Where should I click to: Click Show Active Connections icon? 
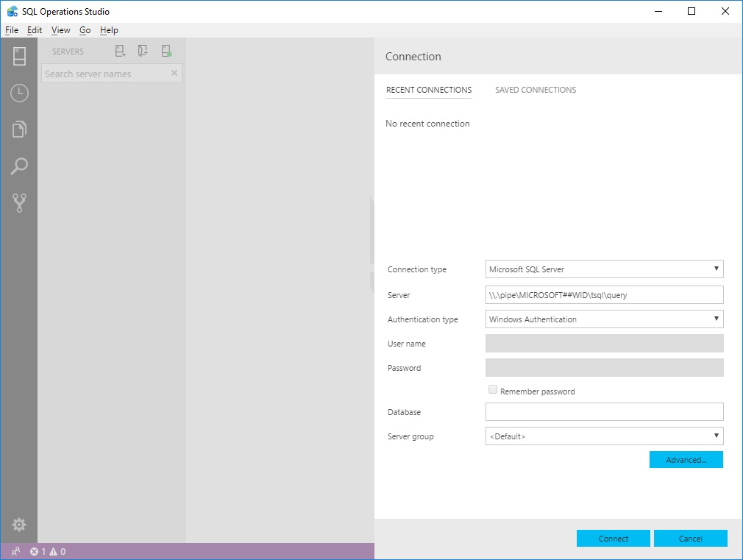point(166,51)
